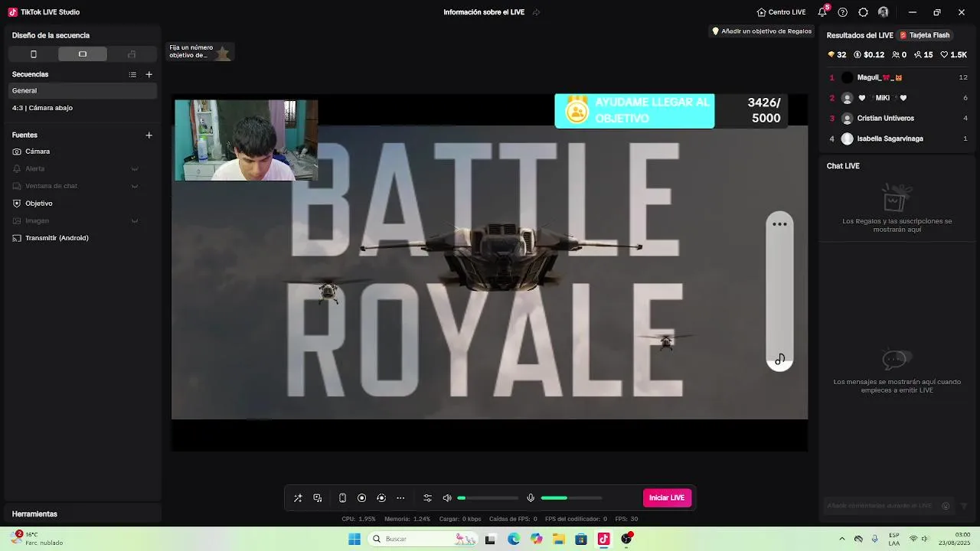
Task: Select the portrait phone layout
Action: click(33, 54)
